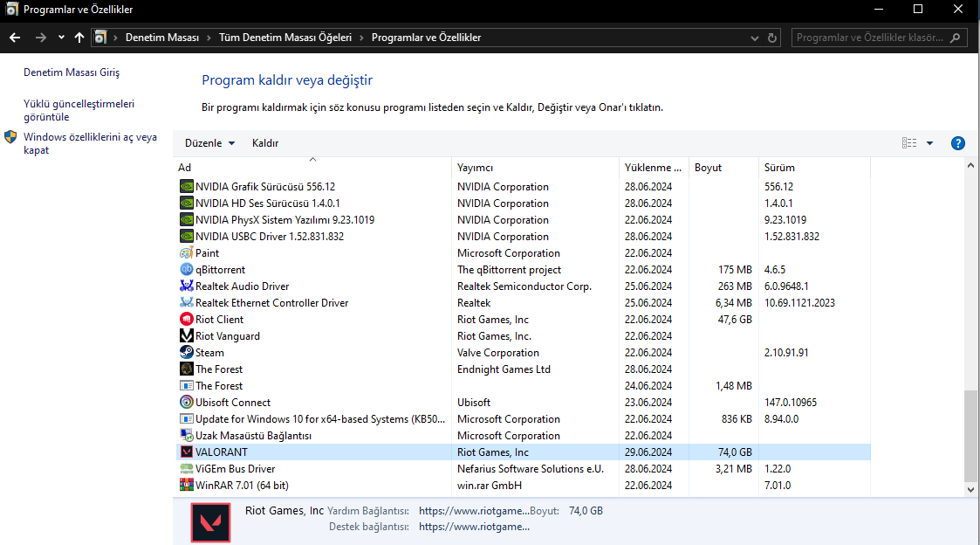Click Programlar ve Özellikler breadcrumb
The width and height of the screenshot is (980, 545).
click(426, 38)
